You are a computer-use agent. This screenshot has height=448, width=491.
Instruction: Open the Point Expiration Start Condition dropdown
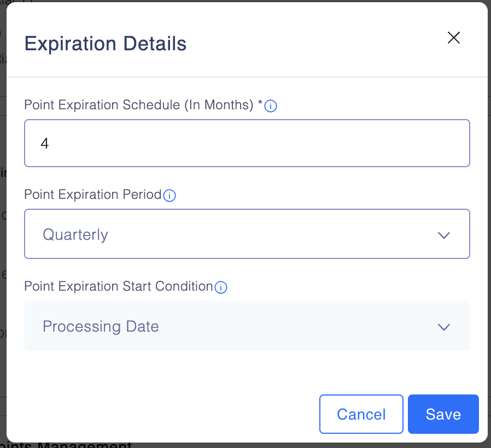247,326
